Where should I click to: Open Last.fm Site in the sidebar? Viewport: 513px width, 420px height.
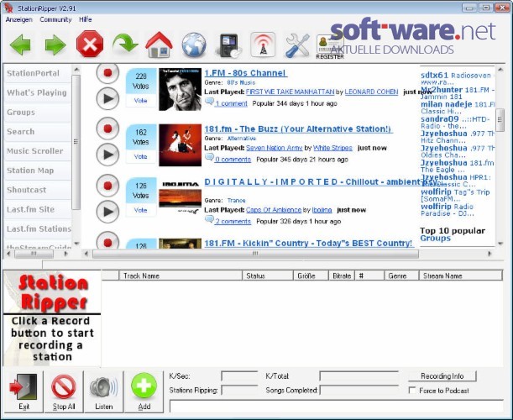coord(38,209)
